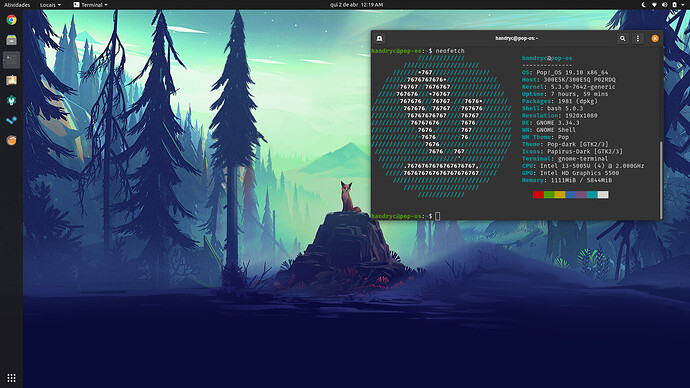Click the terminal title handryc@pop-os
The image size is (690, 388).
coord(517,38)
